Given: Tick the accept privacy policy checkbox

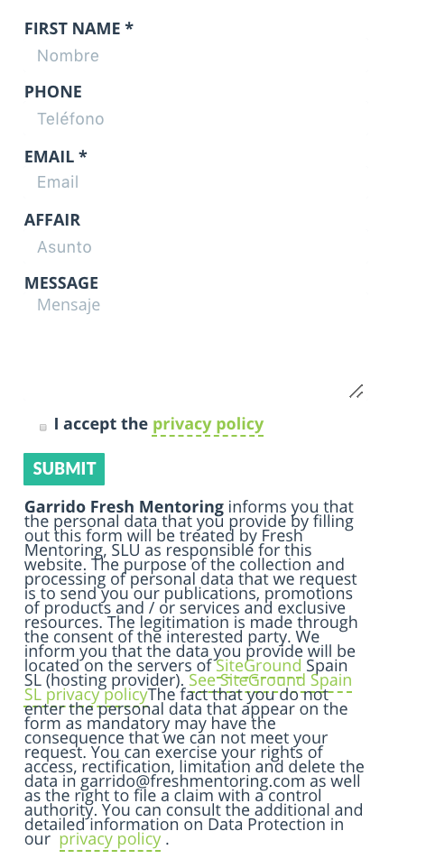Looking at the screenshot, I should 43,427.
